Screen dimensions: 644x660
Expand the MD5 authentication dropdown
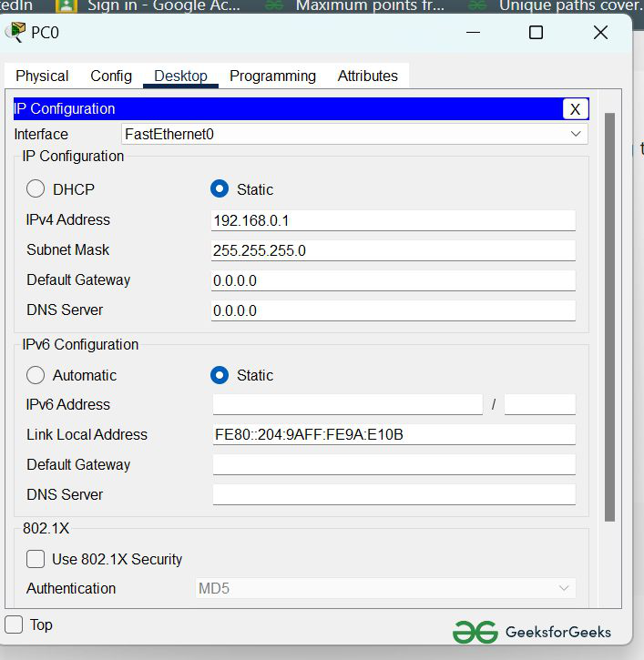[385, 588]
